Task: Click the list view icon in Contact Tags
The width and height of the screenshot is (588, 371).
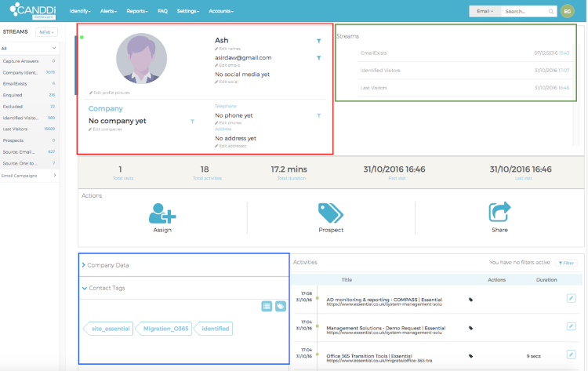Action: coord(267,307)
